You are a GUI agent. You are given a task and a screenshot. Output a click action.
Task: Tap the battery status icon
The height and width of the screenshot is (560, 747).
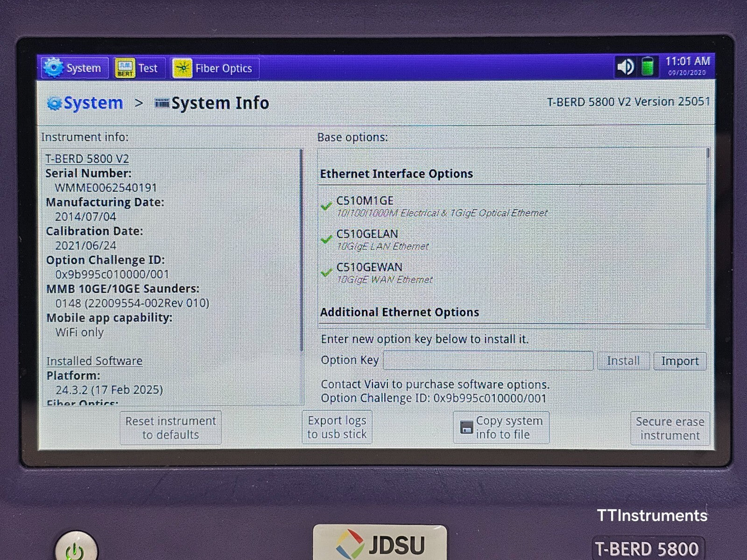pos(647,66)
